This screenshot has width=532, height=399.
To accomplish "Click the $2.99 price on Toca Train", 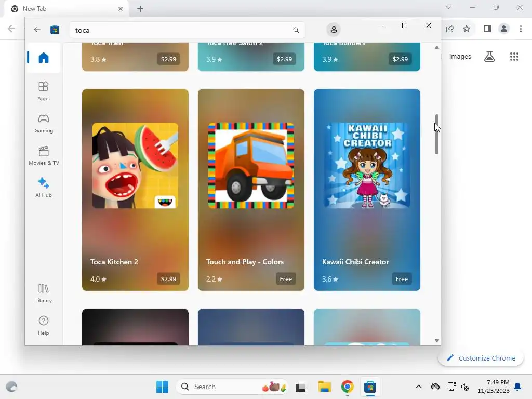I will click(x=168, y=59).
